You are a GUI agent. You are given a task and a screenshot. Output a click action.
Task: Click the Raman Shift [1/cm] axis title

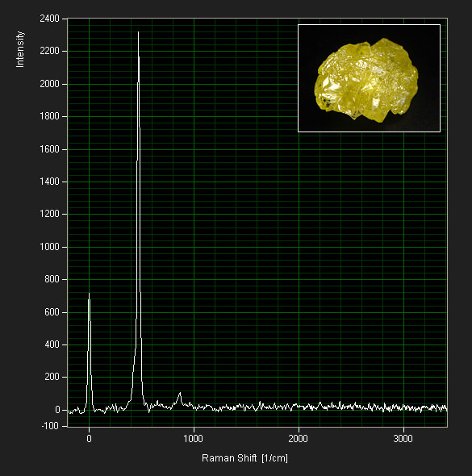coord(244,457)
